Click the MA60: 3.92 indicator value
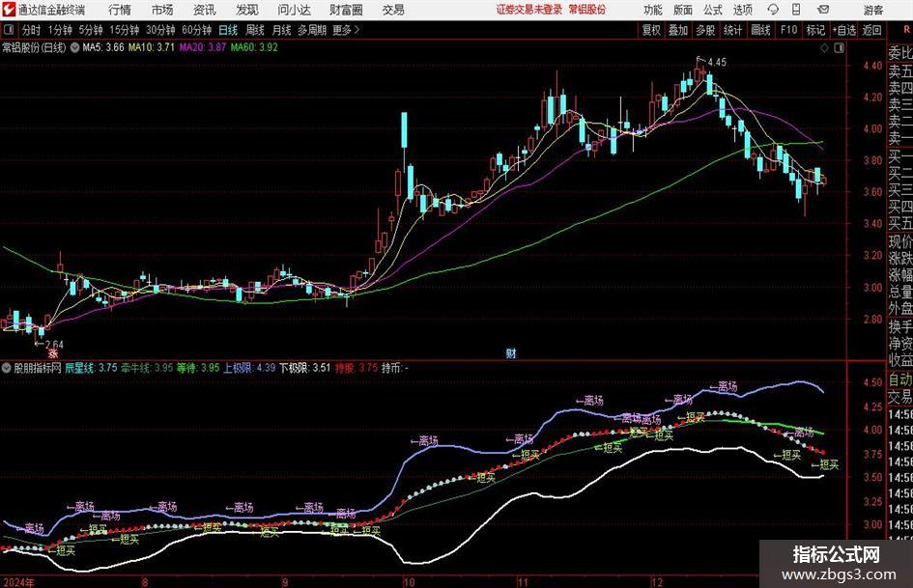This screenshot has height=588, width=913. pos(254,47)
